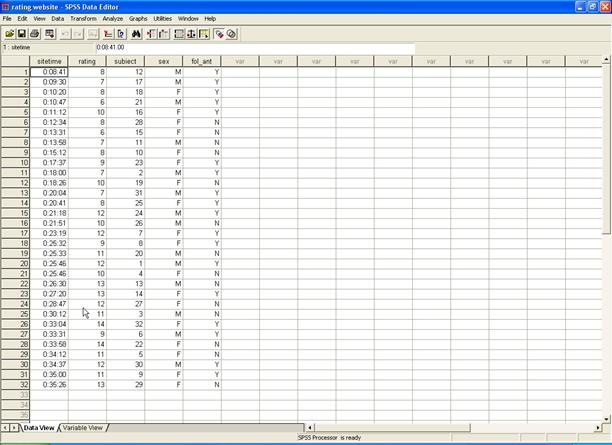Screen dimensions: 612x445
Task: Click the Insert Variable toolbar icon
Action: click(162, 33)
